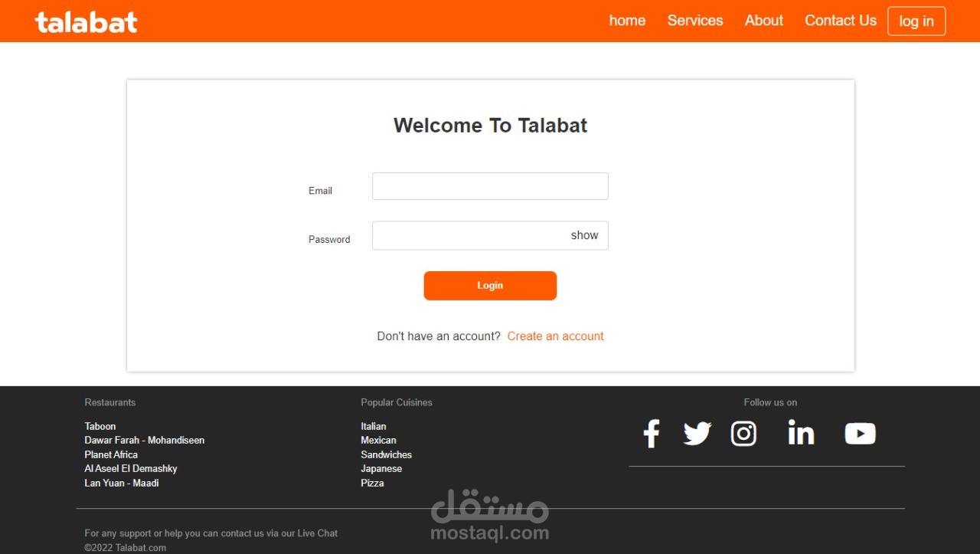The image size is (980, 554).
Task: Click the orange Login button
Action: 490,286
